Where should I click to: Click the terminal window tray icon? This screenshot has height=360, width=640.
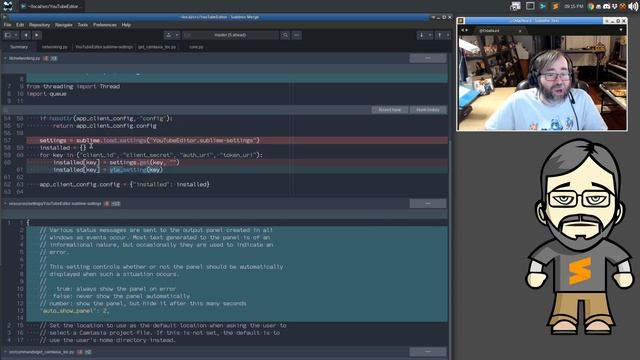point(530,6)
